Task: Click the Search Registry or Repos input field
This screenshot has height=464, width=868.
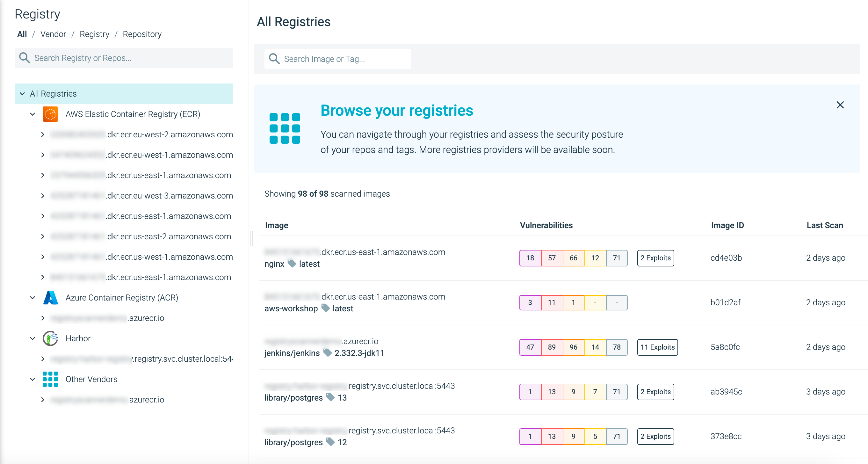Action: pyautogui.click(x=124, y=57)
